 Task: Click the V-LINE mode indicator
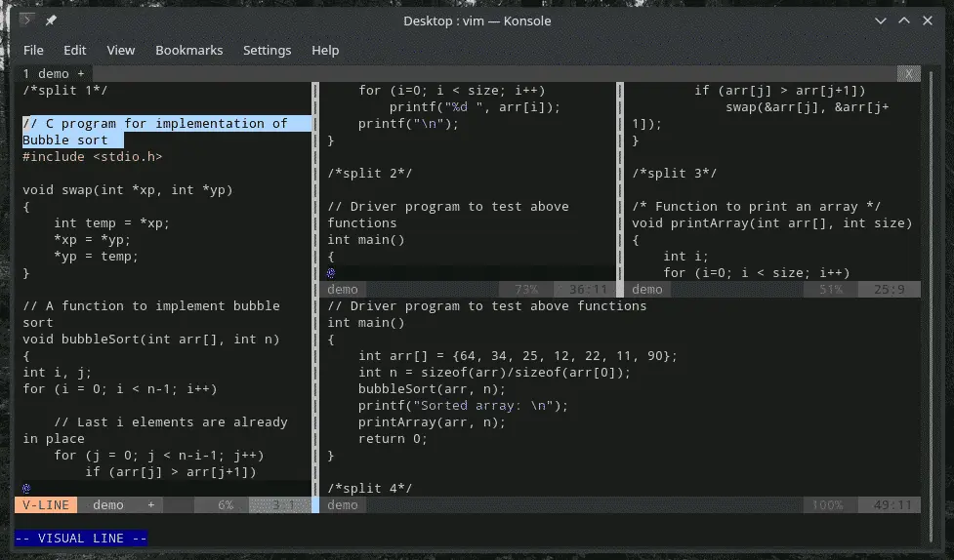pyautogui.click(x=46, y=504)
